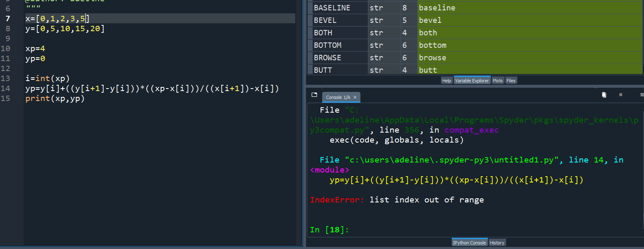
Task: Switch to the History tab
Action: (x=497, y=242)
